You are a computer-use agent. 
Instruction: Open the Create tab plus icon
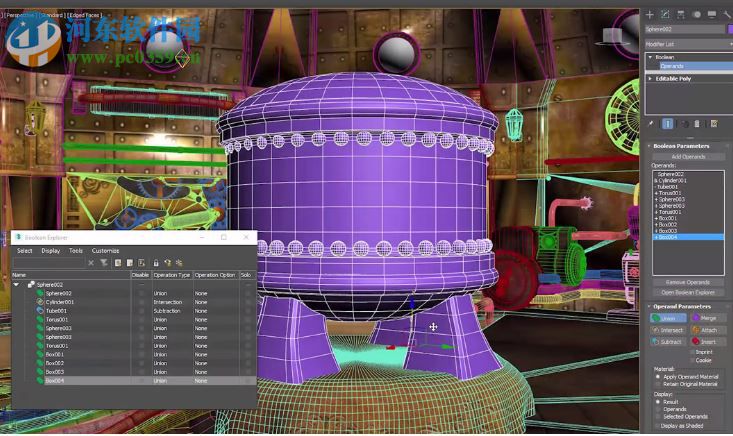click(x=650, y=15)
